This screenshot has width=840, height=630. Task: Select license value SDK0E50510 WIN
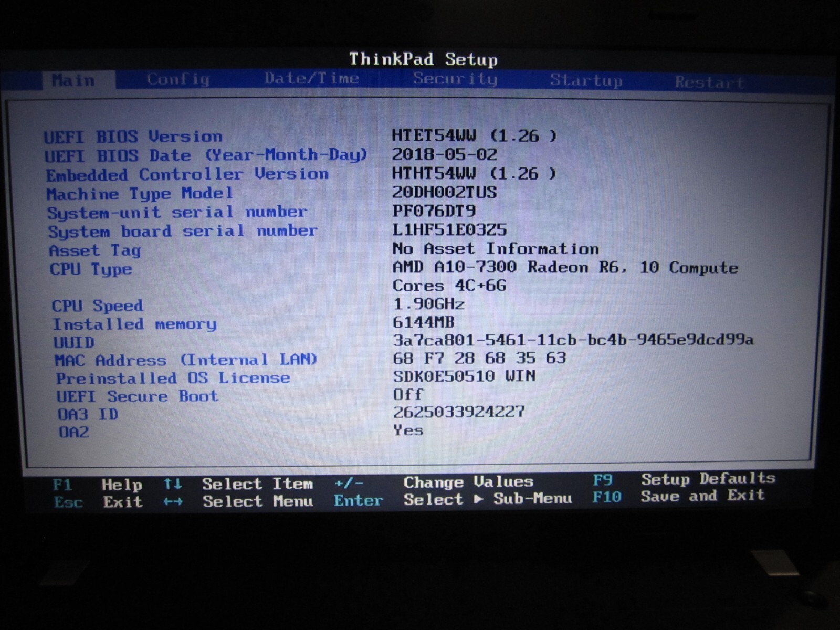click(464, 376)
